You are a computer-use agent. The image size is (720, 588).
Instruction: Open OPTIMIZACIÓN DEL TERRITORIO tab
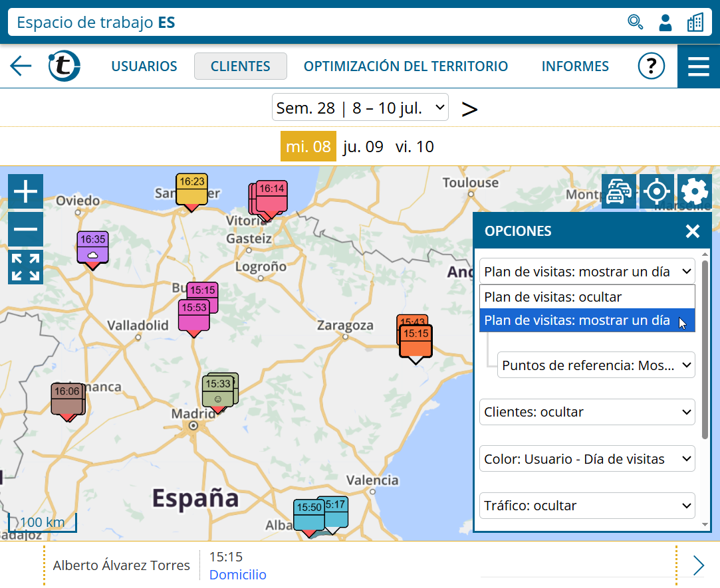[x=406, y=66]
